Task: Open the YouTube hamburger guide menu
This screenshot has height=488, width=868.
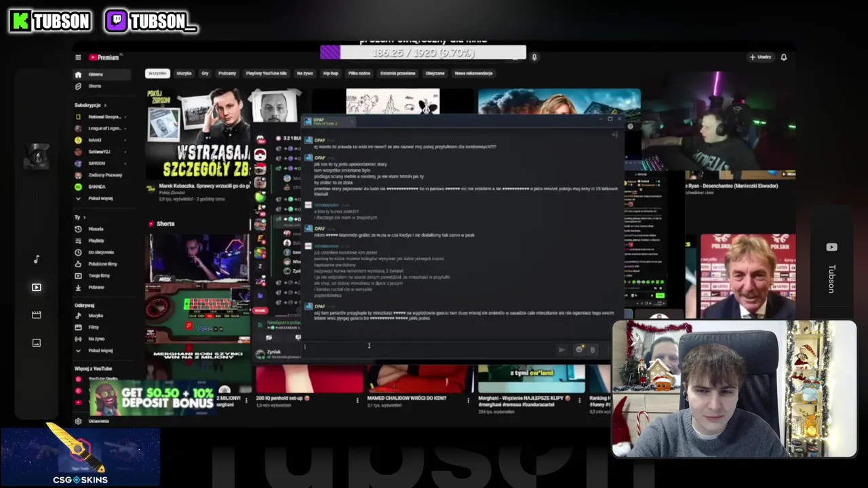Action: (x=78, y=58)
